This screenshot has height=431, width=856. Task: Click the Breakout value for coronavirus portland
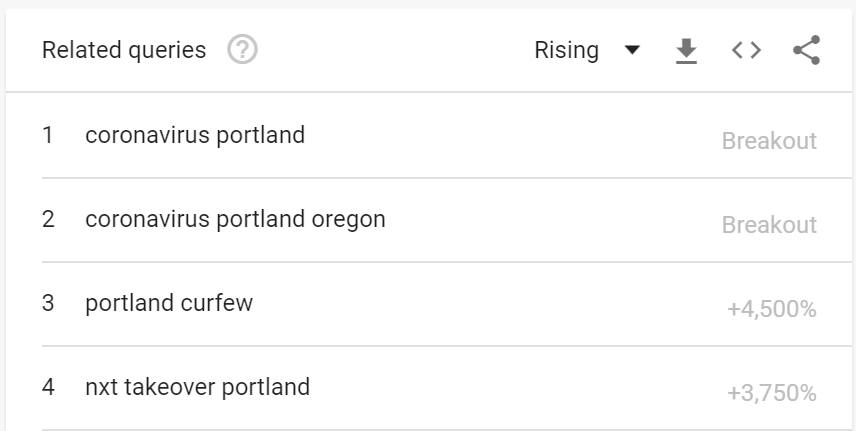[x=769, y=141]
